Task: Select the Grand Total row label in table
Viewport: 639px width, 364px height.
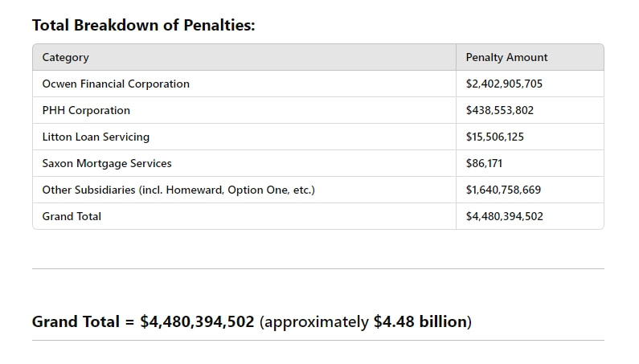Action: pyautogui.click(x=72, y=216)
